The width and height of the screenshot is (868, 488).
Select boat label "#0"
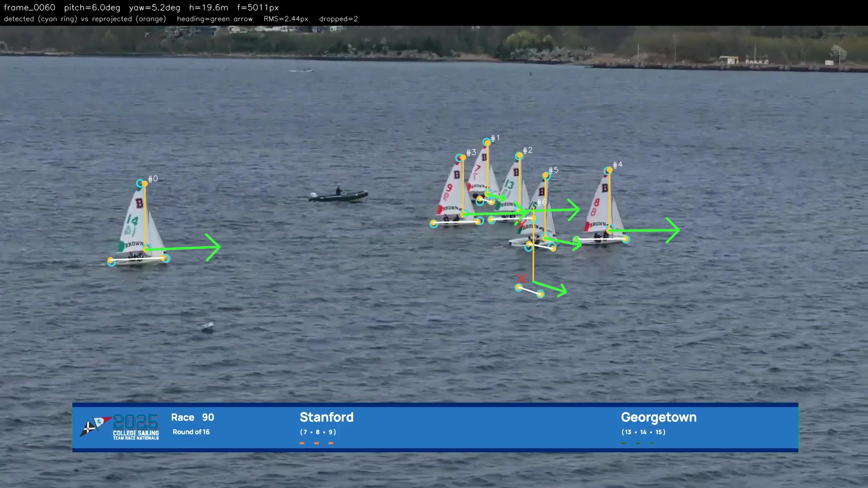click(153, 179)
